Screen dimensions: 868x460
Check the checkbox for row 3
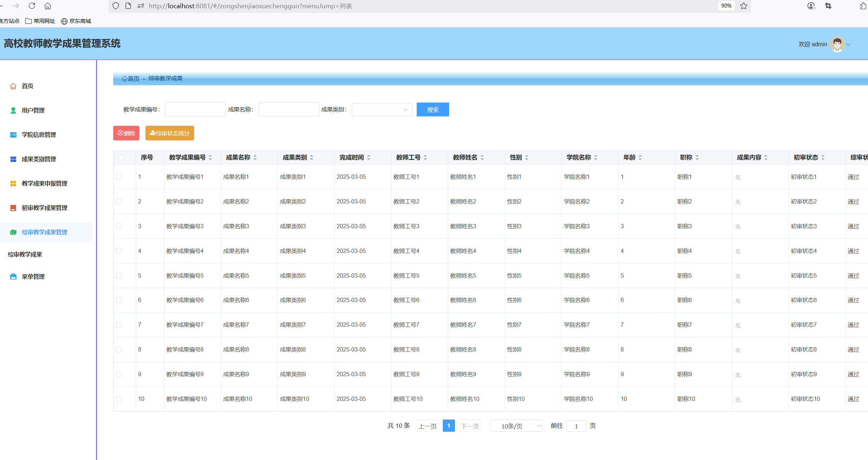click(x=119, y=226)
